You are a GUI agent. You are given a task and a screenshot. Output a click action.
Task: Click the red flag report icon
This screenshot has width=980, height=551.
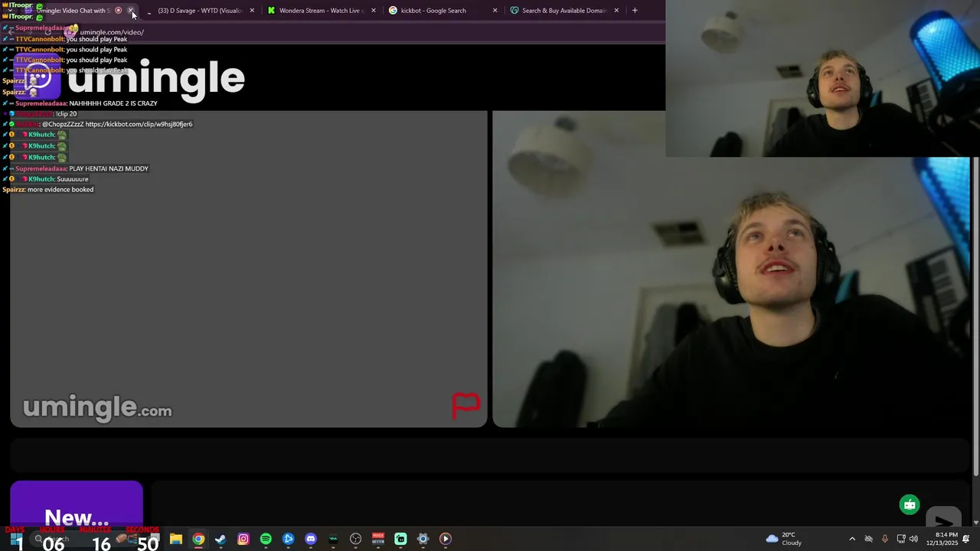pos(465,405)
